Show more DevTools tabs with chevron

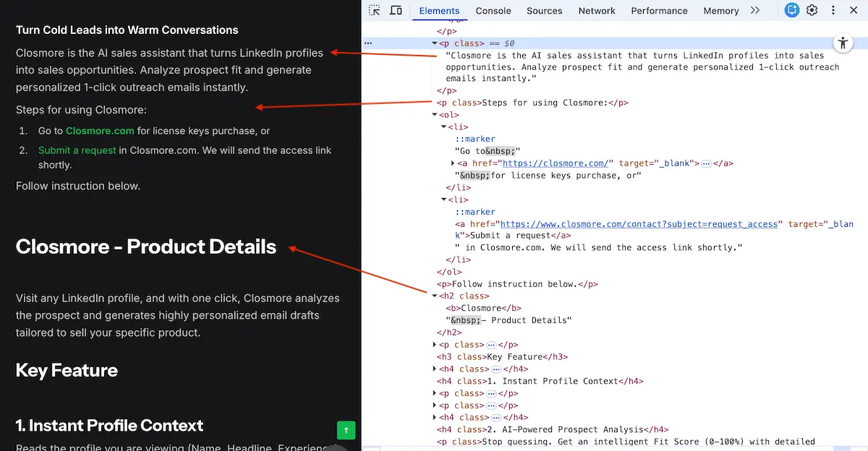[x=755, y=10]
